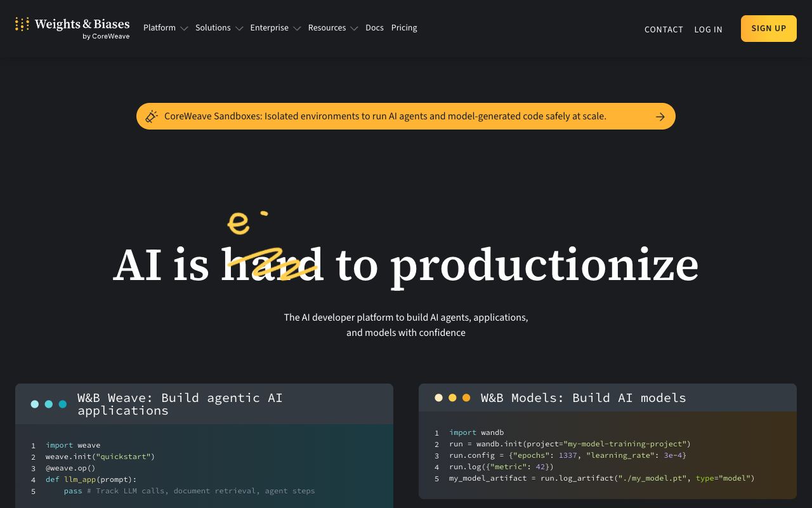
Task: Go to the Docs page
Action: pyautogui.click(x=374, y=28)
